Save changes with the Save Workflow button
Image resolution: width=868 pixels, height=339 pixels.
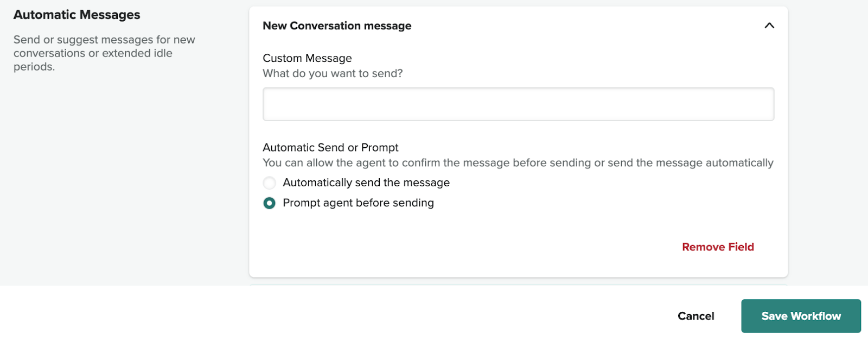point(801,316)
